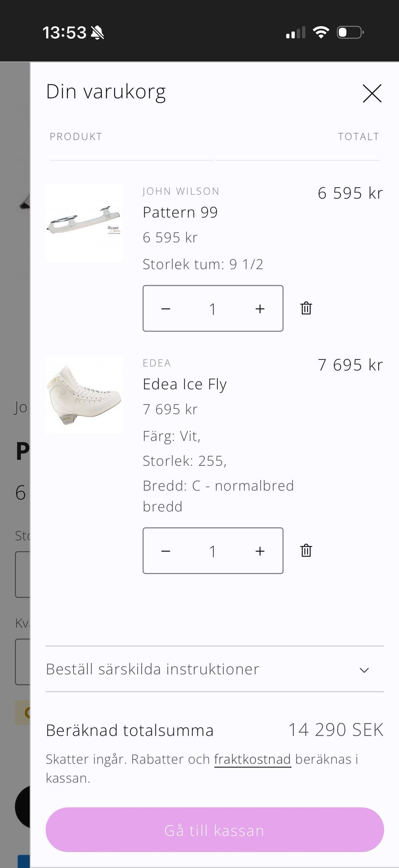This screenshot has width=399, height=868.
Task: Tap the battery indicator icon
Action: [350, 32]
